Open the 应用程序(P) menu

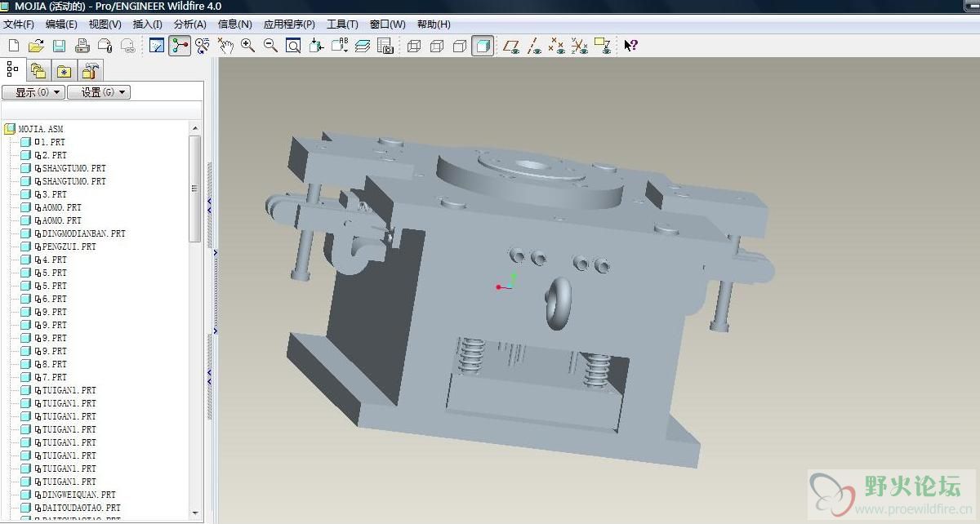point(289,24)
